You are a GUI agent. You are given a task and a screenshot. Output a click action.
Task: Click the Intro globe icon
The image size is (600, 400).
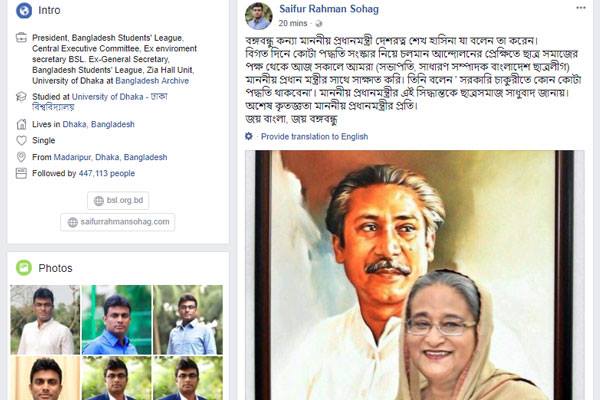[x=24, y=10]
